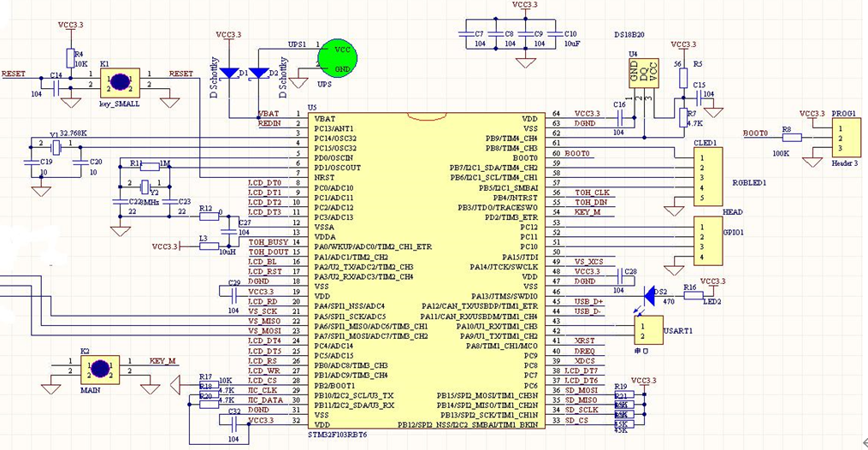
Task: Select capacitor C16 near VDD pin 64
Action: 620,117
